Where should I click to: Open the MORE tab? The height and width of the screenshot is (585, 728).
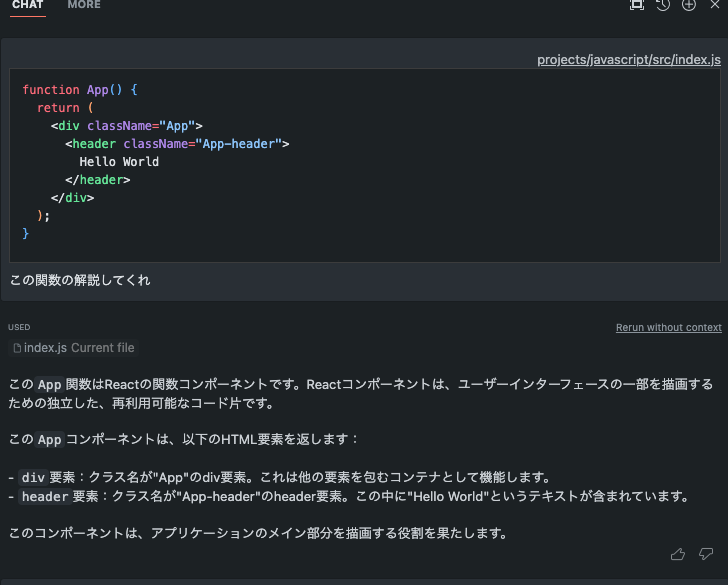[x=84, y=5]
